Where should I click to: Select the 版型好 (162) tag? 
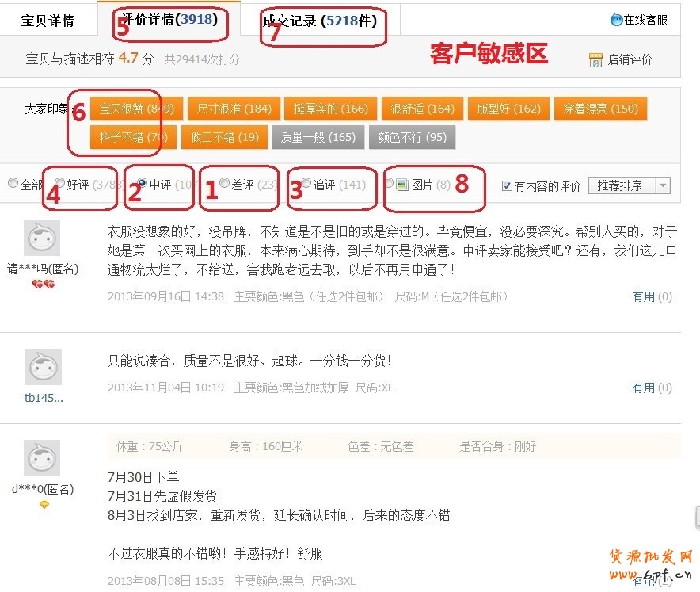(x=508, y=109)
